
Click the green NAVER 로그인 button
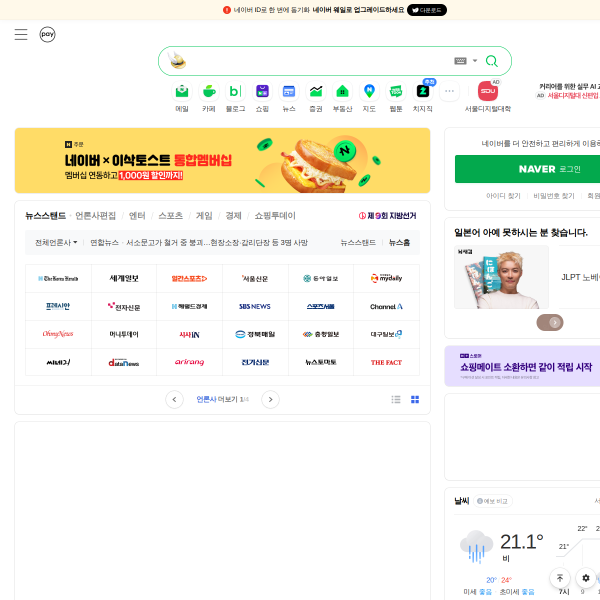tap(527, 169)
